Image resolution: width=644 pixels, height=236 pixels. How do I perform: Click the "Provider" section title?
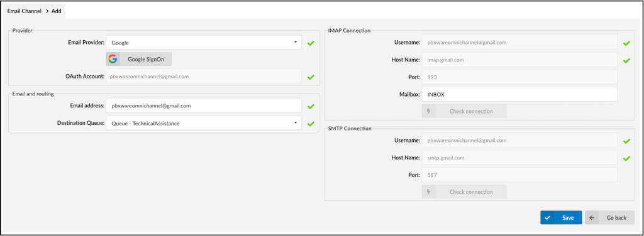pyautogui.click(x=22, y=30)
